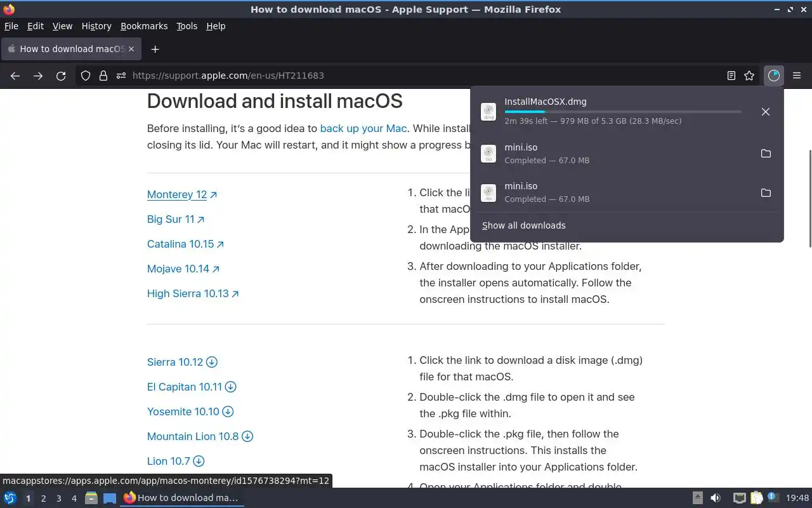Go back to the previous page

(15, 76)
